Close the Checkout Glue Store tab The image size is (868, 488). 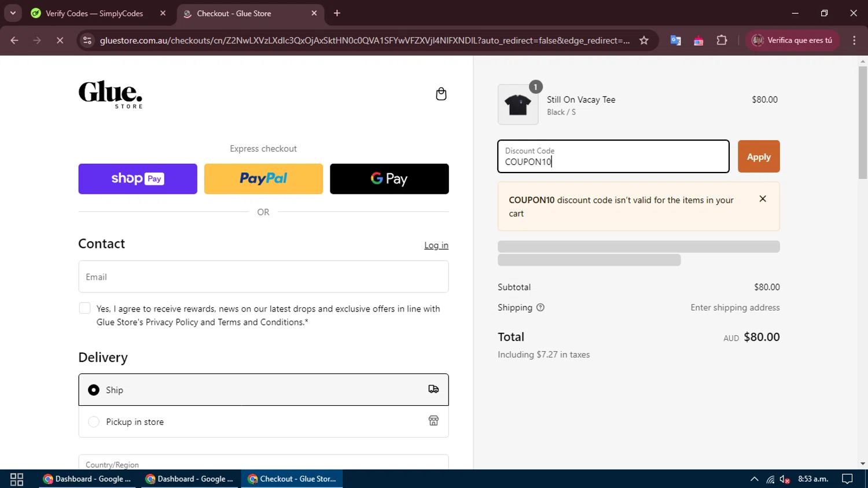314,13
